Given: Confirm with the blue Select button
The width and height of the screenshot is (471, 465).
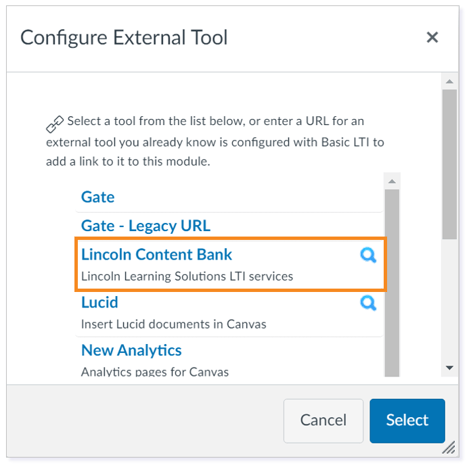Looking at the screenshot, I should click(407, 420).
